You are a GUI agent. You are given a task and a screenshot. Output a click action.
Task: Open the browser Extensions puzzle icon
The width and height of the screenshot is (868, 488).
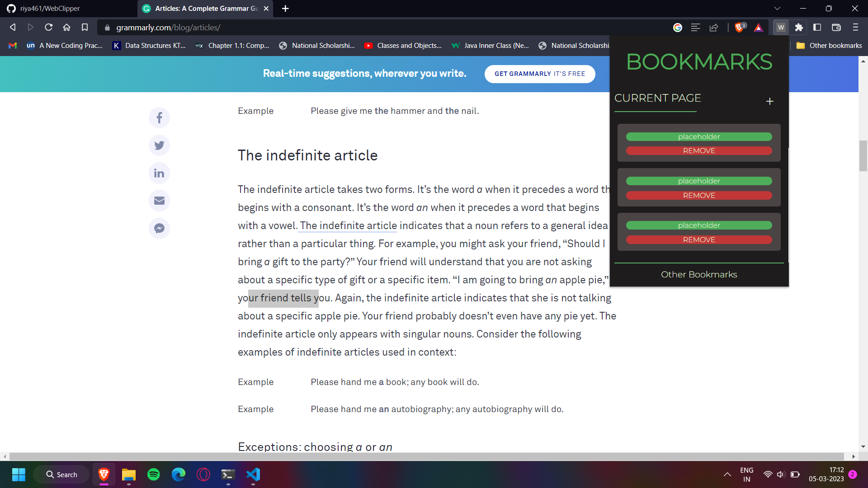[x=799, y=28]
